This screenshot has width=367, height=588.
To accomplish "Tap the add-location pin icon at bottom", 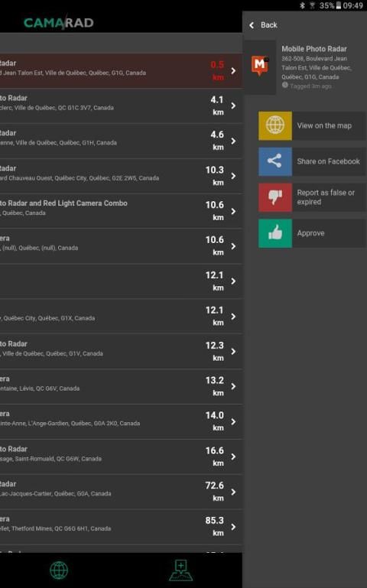I will coord(181,570).
